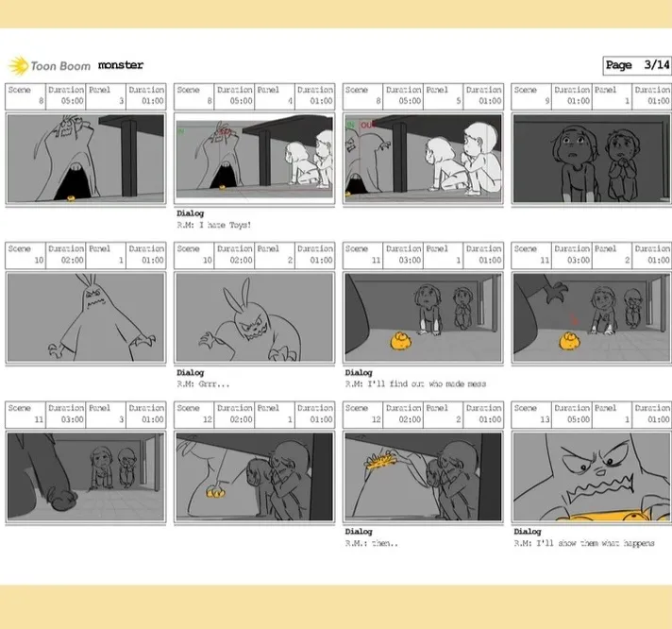Select Scene 11 Panel 2 claw reaching frame
The width and height of the screenshot is (672, 629).
click(x=592, y=317)
